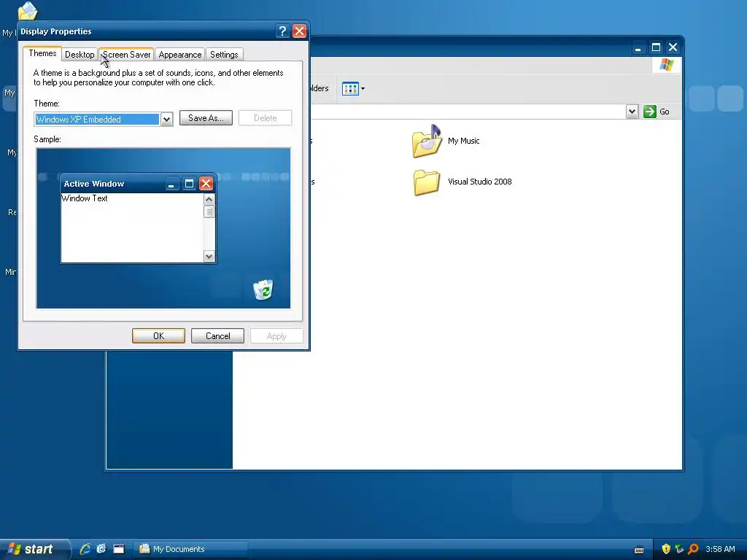Minimize the My Documents window
The width and height of the screenshot is (747, 560).
pyautogui.click(x=638, y=47)
